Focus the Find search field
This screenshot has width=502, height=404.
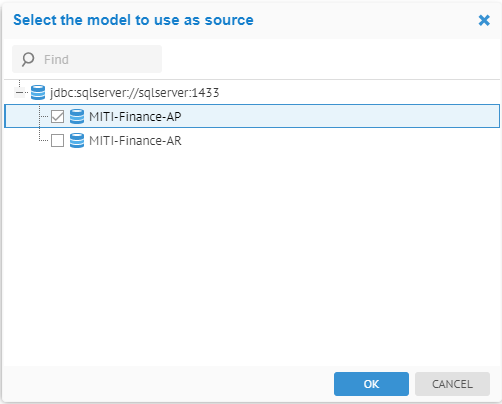tap(87, 59)
